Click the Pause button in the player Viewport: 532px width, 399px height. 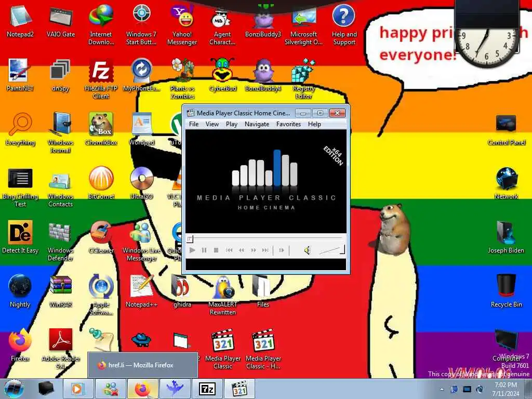point(204,250)
